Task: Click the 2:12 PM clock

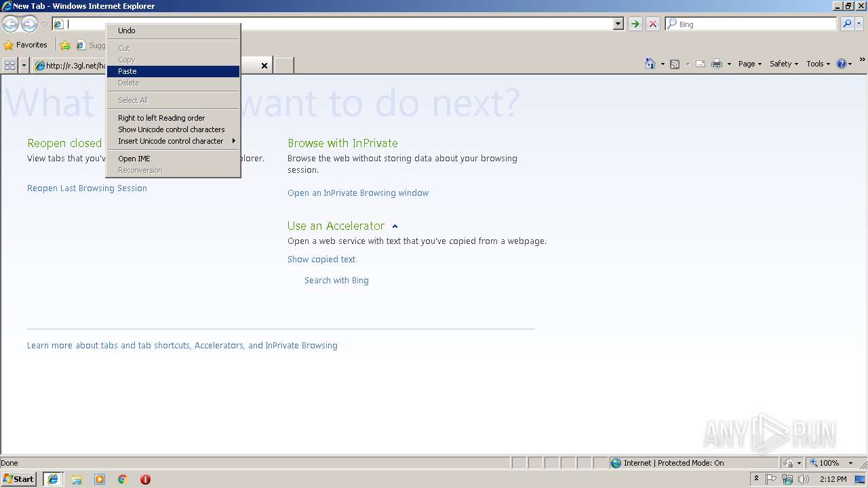Action: (833, 479)
